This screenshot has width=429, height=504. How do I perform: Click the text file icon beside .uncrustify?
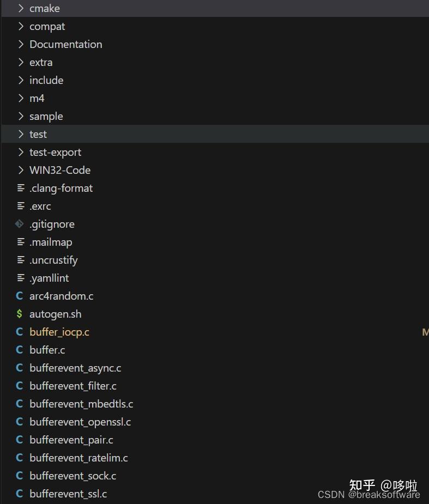click(21, 260)
